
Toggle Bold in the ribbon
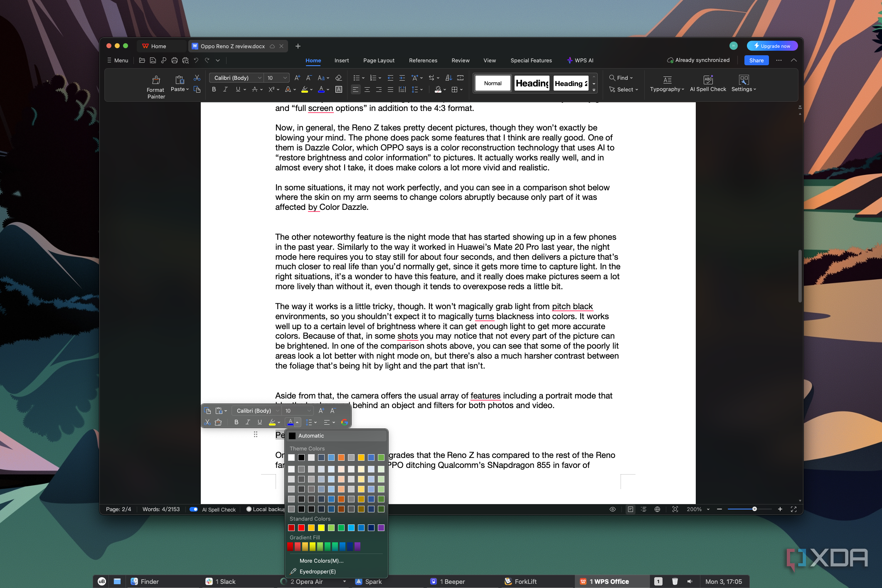(214, 89)
